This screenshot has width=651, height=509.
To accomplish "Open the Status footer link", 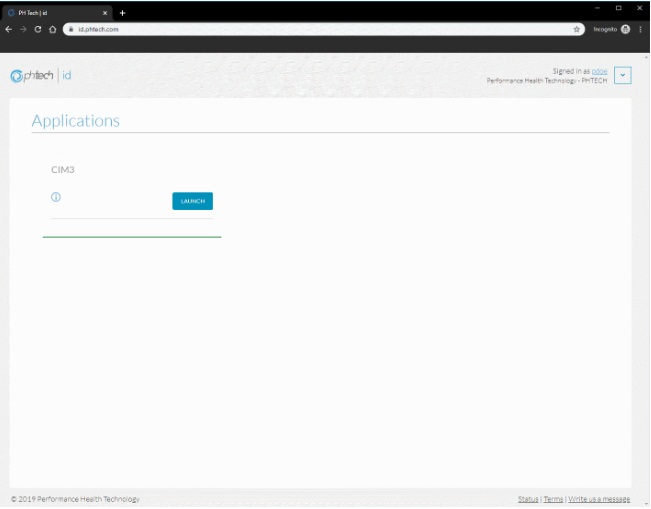I will (x=528, y=499).
